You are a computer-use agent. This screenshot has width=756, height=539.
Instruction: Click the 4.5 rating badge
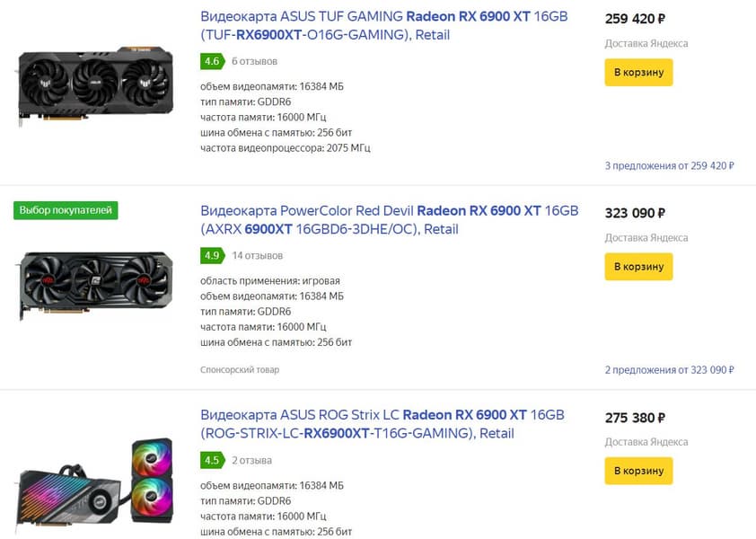pyautogui.click(x=212, y=461)
